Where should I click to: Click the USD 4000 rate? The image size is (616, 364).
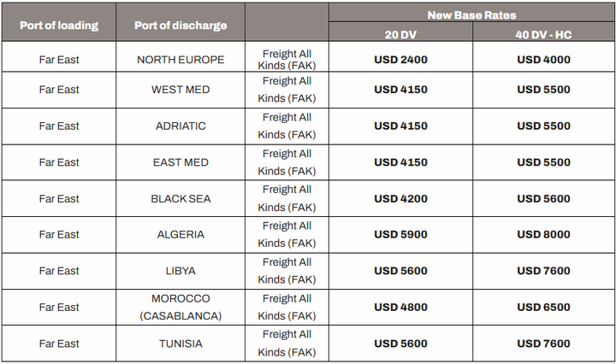543,60
